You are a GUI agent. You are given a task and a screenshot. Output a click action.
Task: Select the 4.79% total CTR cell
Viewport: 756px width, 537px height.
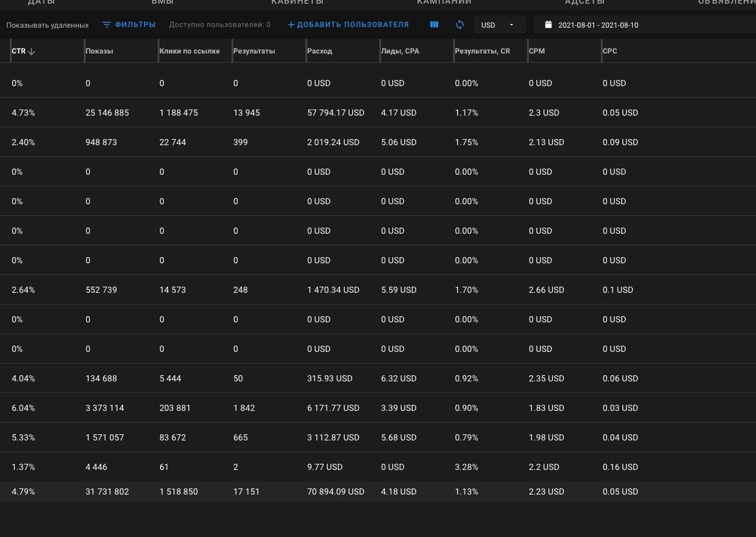pyautogui.click(x=23, y=491)
